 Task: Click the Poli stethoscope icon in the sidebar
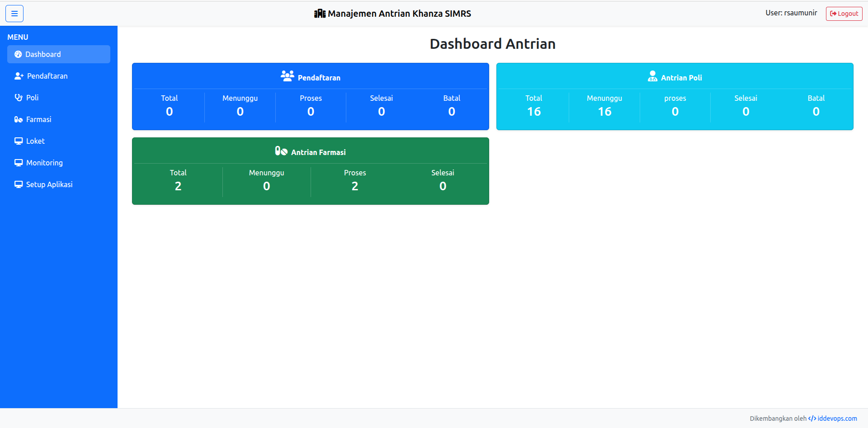coord(19,98)
